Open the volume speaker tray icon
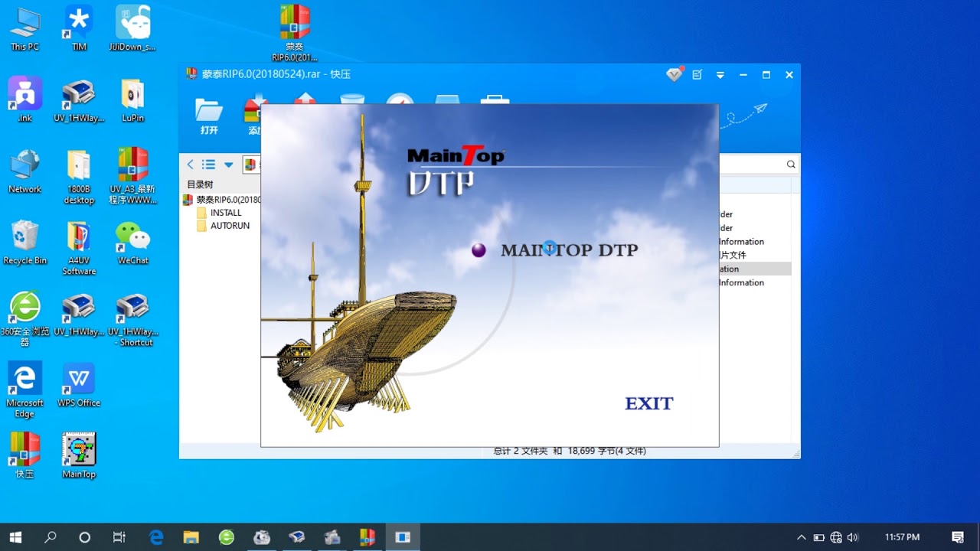This screenshot has height=551, width=980. [x=853, y=537]
